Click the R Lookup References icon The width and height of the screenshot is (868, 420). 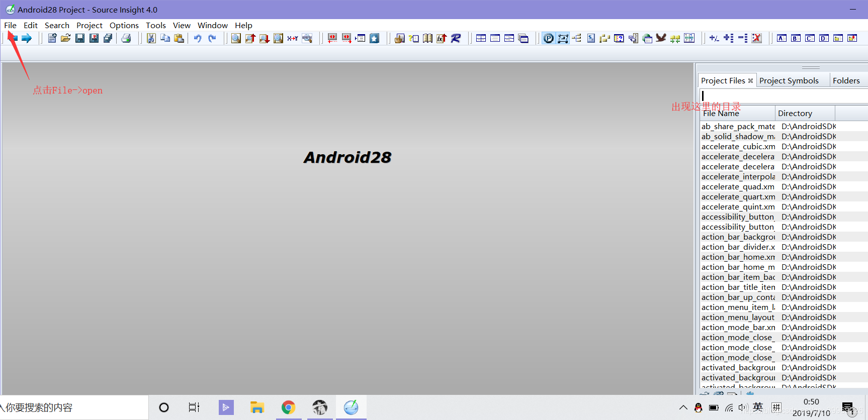456,38
